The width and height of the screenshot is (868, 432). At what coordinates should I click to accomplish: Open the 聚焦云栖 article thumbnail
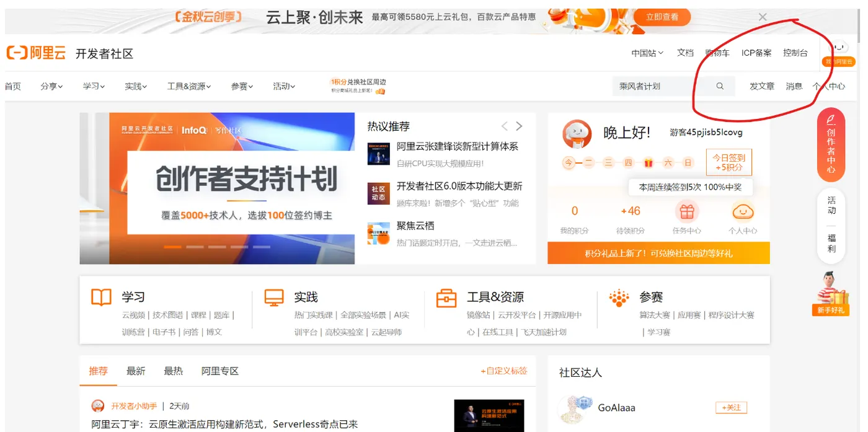coord(378,233)
